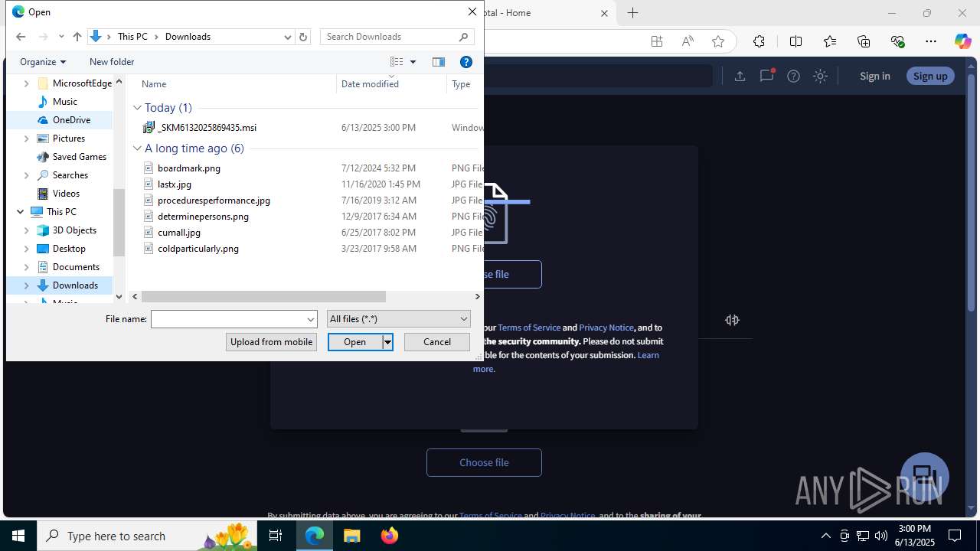This screenshot has width=980, height=551.
Task: Select coldparticularly.png file
Action: [x=198, y=249]
